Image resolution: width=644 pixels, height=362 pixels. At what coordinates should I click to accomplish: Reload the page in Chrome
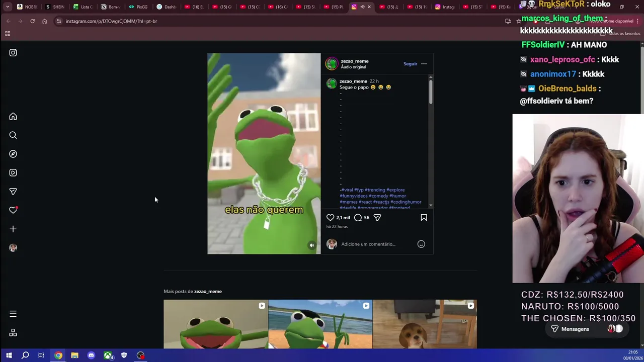32,21
